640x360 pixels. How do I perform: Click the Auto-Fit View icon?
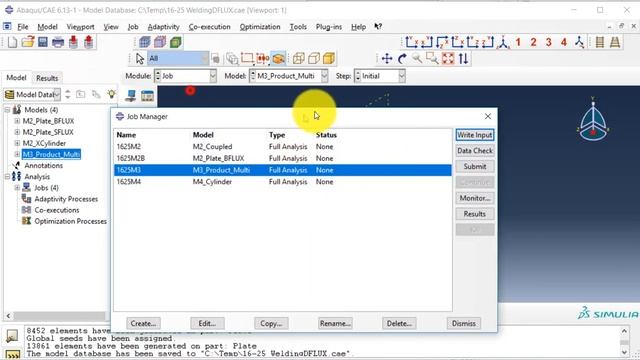[x=448, y=59]
